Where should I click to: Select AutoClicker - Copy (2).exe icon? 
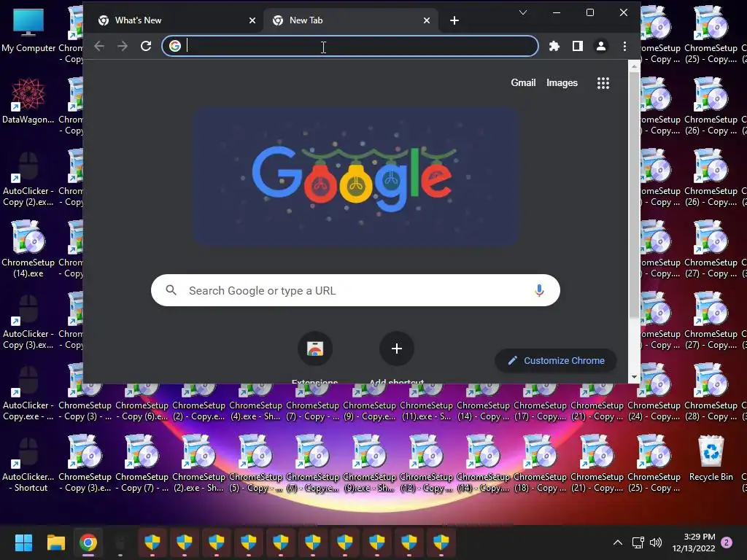pyautogui.click(x=28, y=178)
